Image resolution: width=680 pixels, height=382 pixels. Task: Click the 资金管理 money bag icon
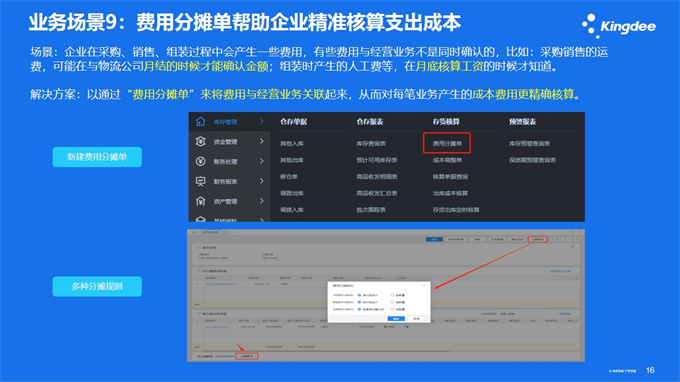coord(200,141)
